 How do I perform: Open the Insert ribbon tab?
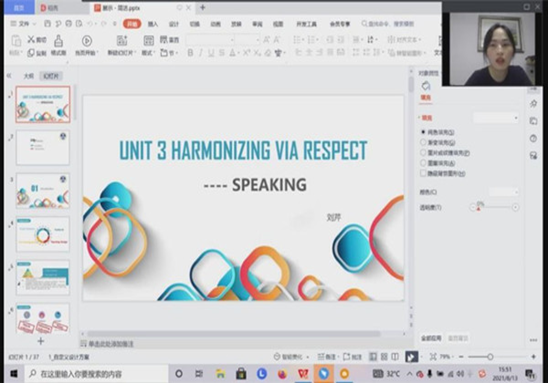coord(153,24)
